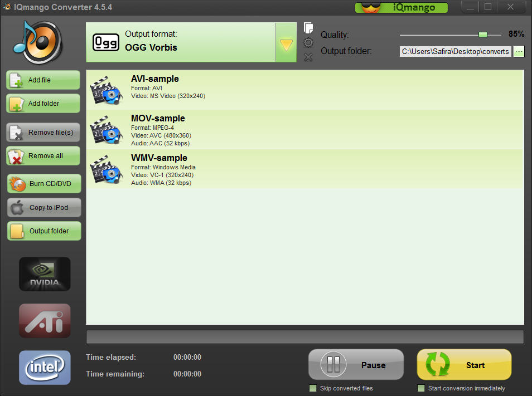
Task: Click the title bar app icon
Action: (x=7, y=7)
